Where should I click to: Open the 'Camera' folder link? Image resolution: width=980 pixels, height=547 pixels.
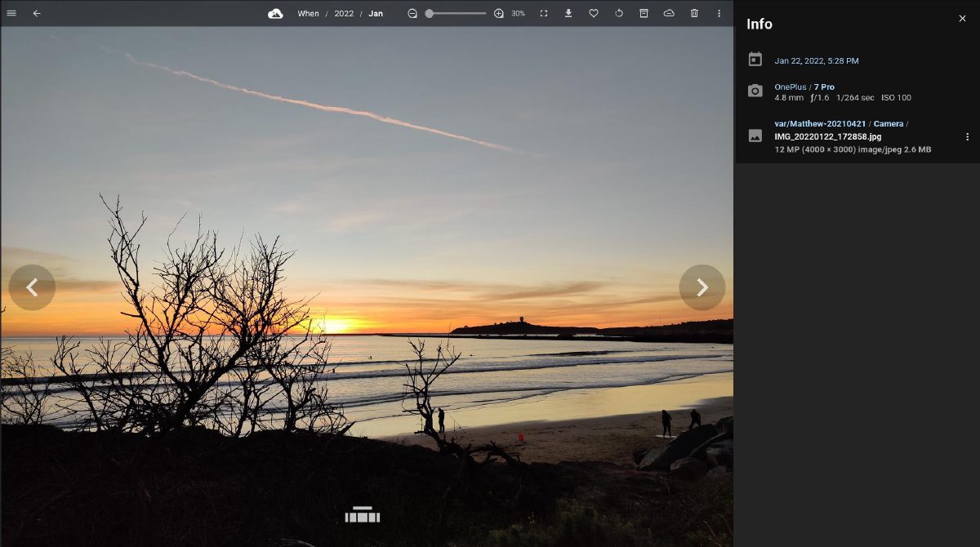[889, 124]
